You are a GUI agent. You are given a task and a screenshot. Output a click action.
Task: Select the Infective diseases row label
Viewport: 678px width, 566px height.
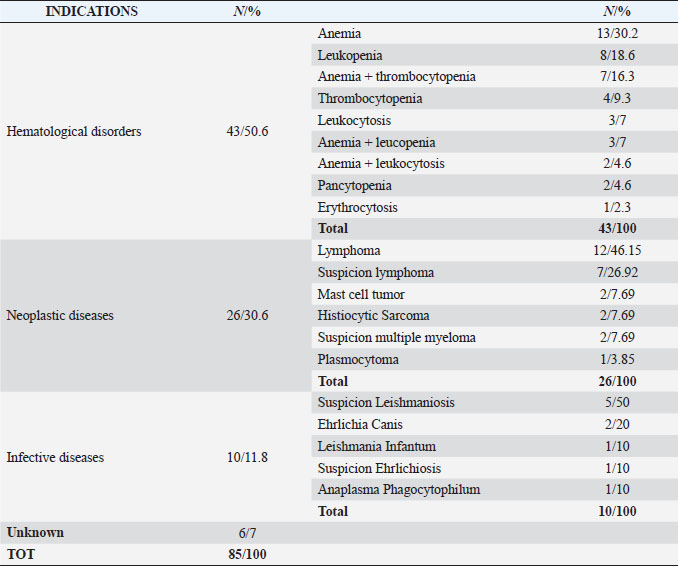[x=55, y=458]
